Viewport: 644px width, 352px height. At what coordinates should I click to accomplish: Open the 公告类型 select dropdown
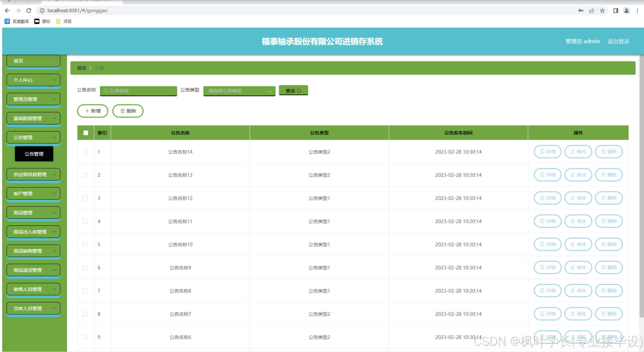coord(239,91)
